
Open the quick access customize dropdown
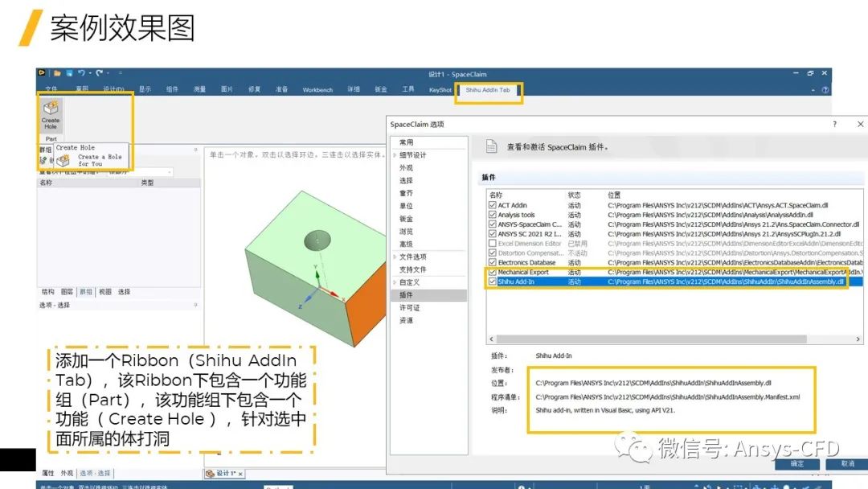tap(120, 73)
